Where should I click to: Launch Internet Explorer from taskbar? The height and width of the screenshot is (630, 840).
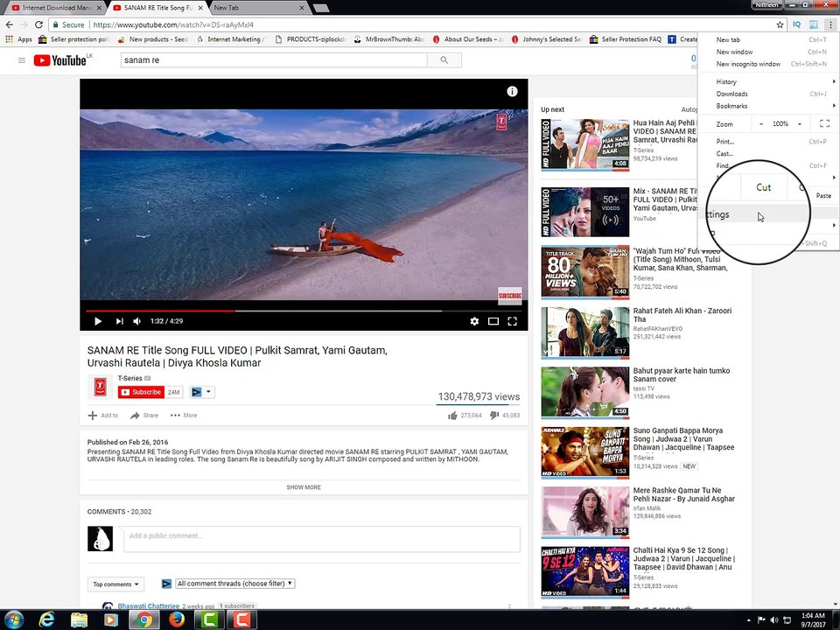[47, 619]
